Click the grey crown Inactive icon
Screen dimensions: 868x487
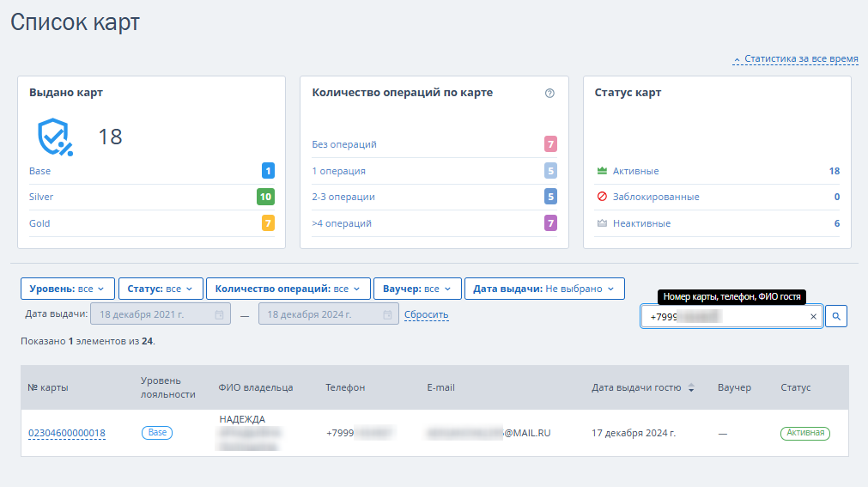pyautogui.click(x=603, y=223)
